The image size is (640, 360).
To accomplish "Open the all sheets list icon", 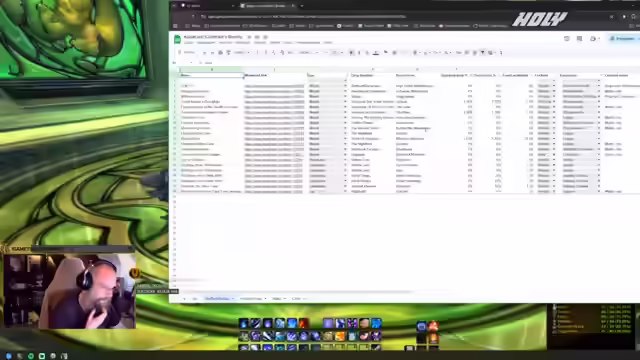I will 195,299.
